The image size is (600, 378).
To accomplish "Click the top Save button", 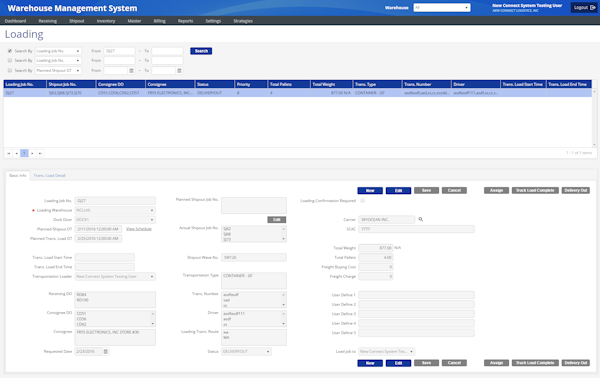I will [x=426, y=191].
